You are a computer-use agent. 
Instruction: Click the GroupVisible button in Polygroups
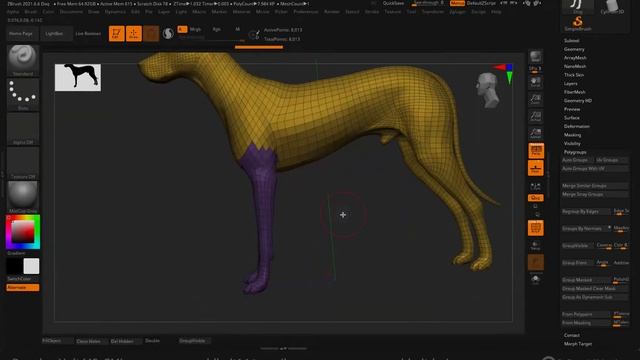point(578,246)
